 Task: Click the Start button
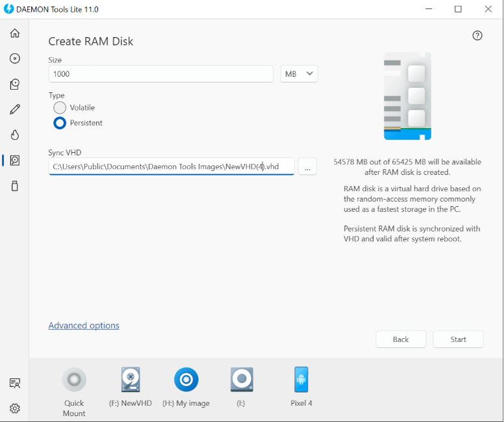458,339
